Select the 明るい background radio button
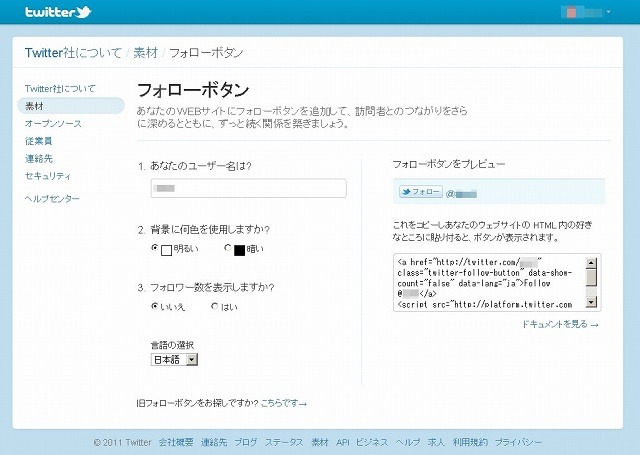Image resolution: width=640 pixels, height=455 pixels. point(155,247)
